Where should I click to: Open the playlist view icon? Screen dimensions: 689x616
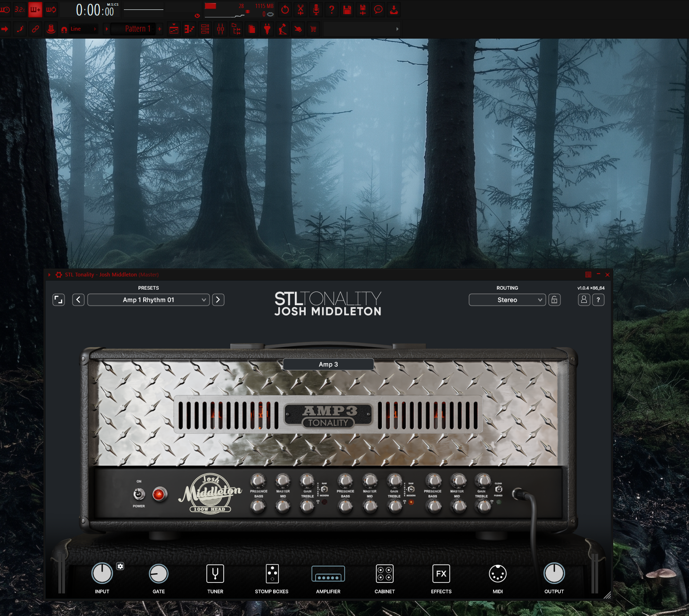(174, 29)
